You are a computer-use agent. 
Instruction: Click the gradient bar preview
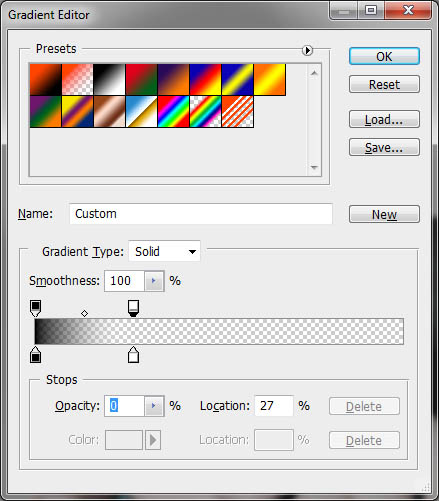click(x=219, y=331)
